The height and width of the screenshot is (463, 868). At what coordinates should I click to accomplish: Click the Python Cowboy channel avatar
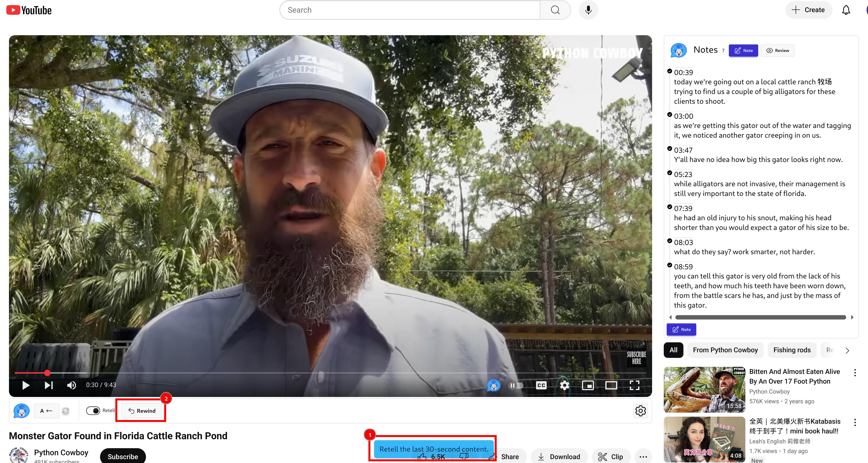click(18, 455)
